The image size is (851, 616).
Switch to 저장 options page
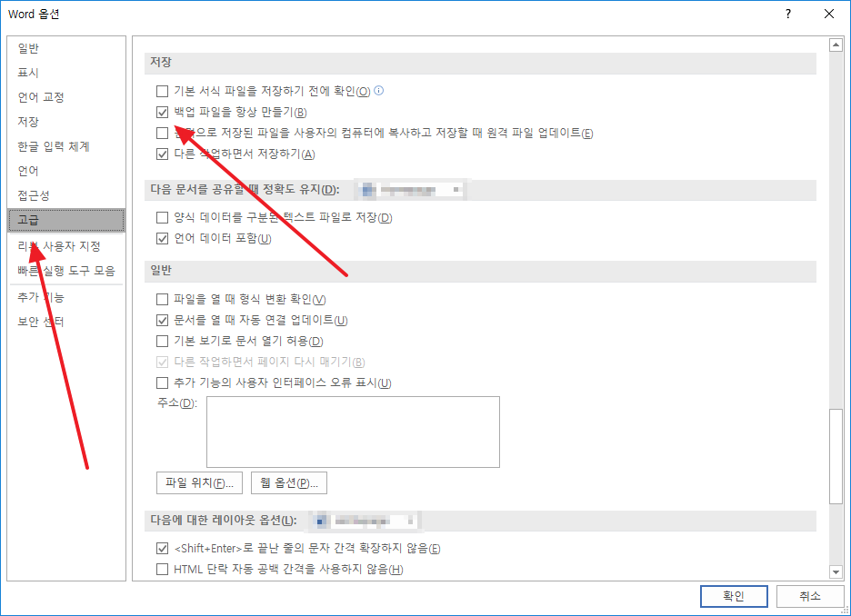click(x=66, y=122)
